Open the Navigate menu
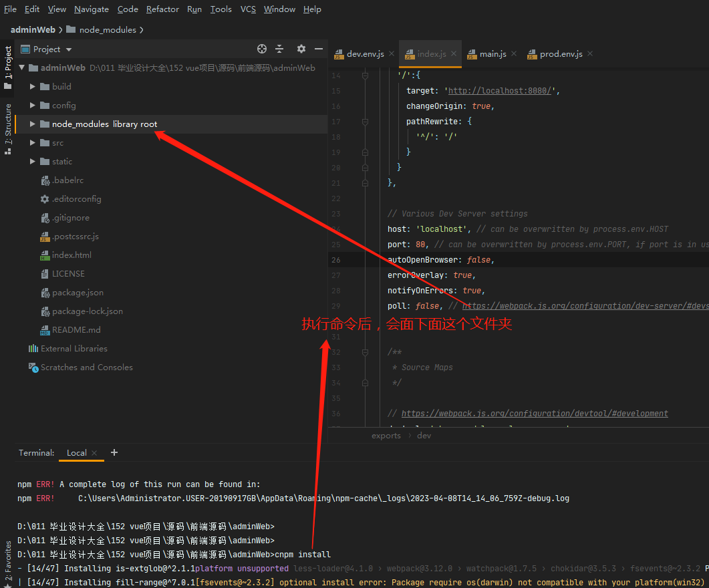The image size is (709, 588). [92, 9]
